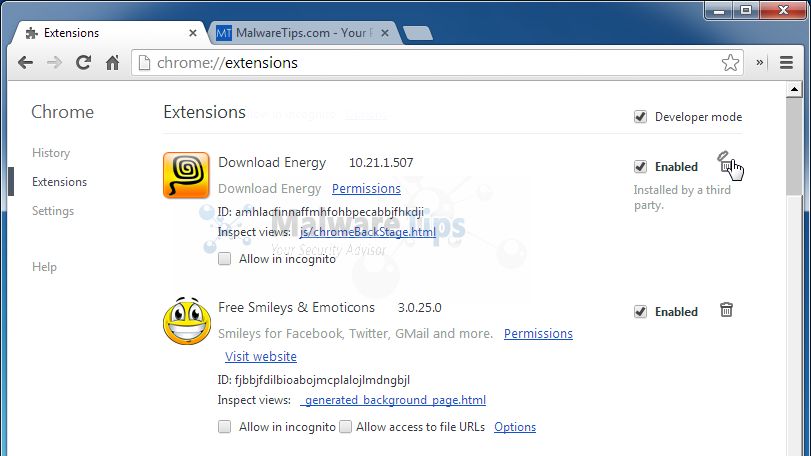Close the Extensions tab
This screenshot has width=811, height=456.
pos(192,33)
